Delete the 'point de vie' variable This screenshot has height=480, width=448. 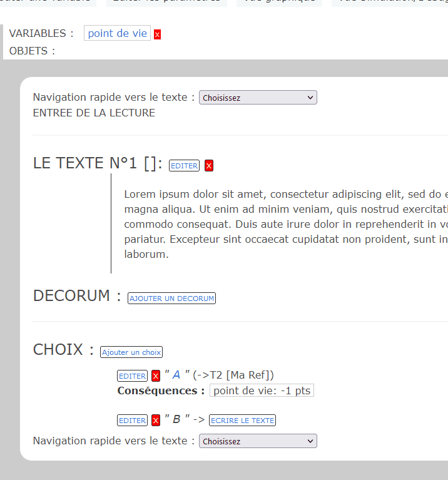[x=157, y=34]
